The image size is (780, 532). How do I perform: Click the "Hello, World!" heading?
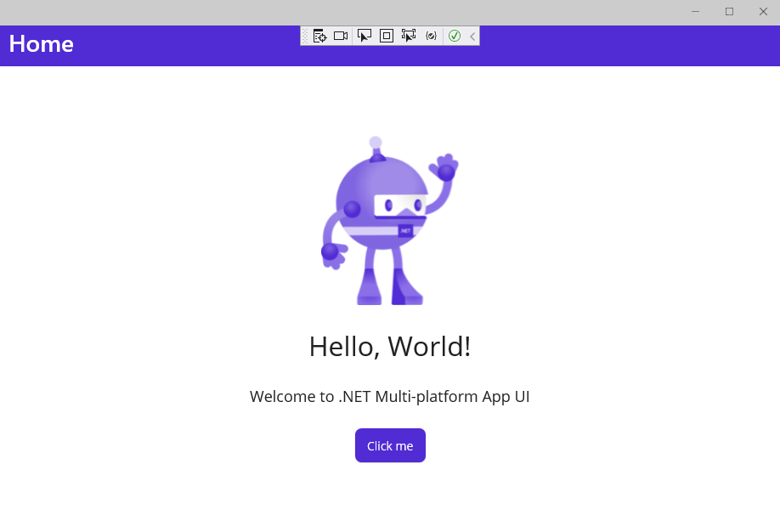389,347
